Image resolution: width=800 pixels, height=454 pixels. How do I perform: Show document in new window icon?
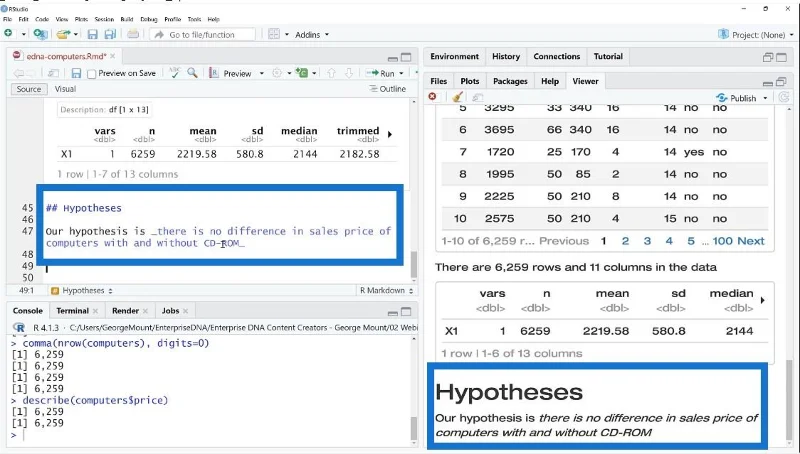tap(54, 73)
